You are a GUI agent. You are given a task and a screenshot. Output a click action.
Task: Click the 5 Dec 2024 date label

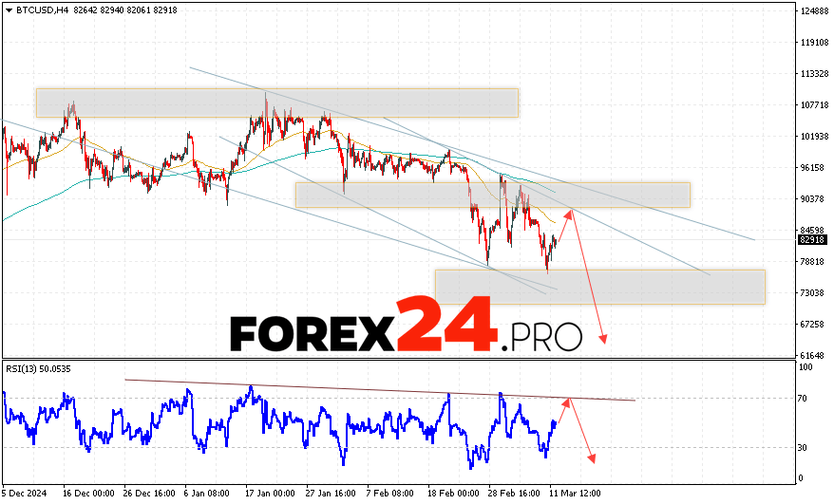click(x=25, y=495)
